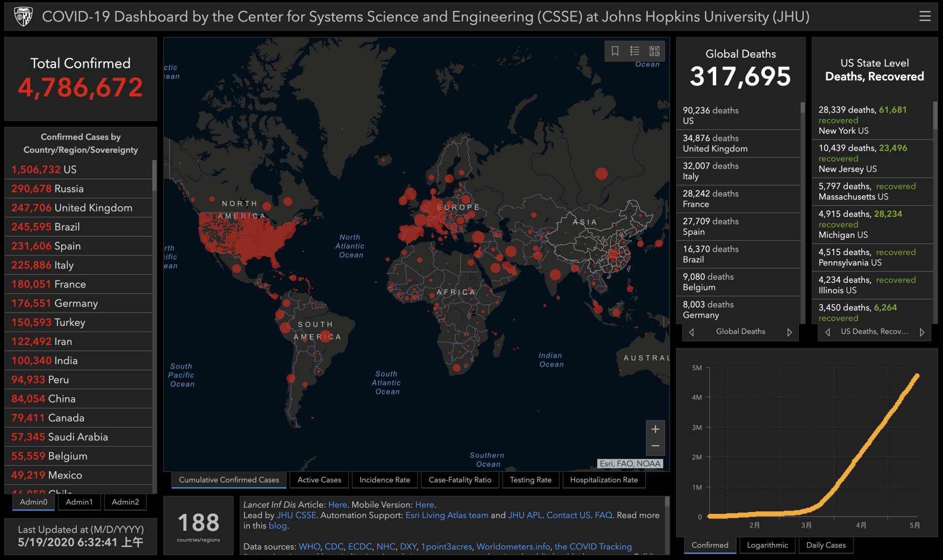943x560 pixels.
Task: Switch map to Active Cases tab
Action: pos(319,480)
